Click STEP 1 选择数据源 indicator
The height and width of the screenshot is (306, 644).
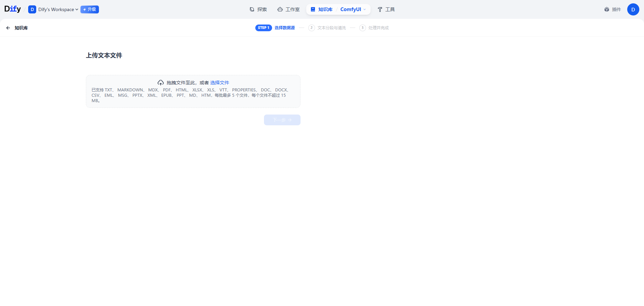point(275,28)
